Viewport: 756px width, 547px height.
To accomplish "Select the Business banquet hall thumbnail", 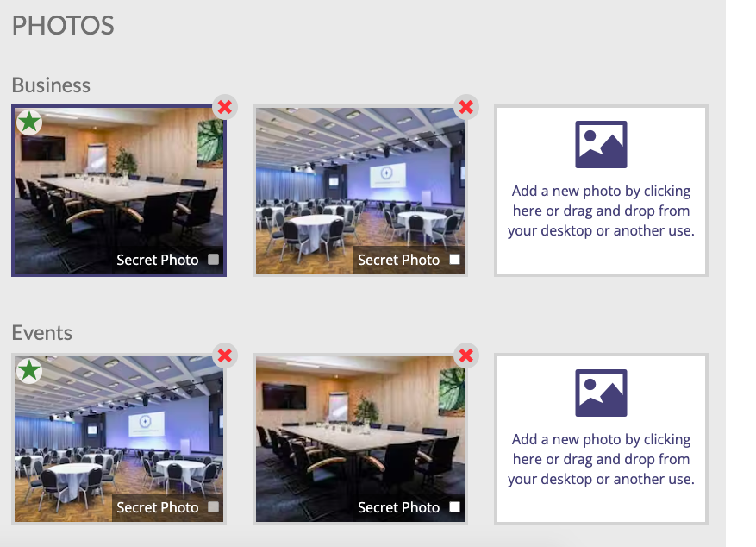I will [x=360, y=191].
